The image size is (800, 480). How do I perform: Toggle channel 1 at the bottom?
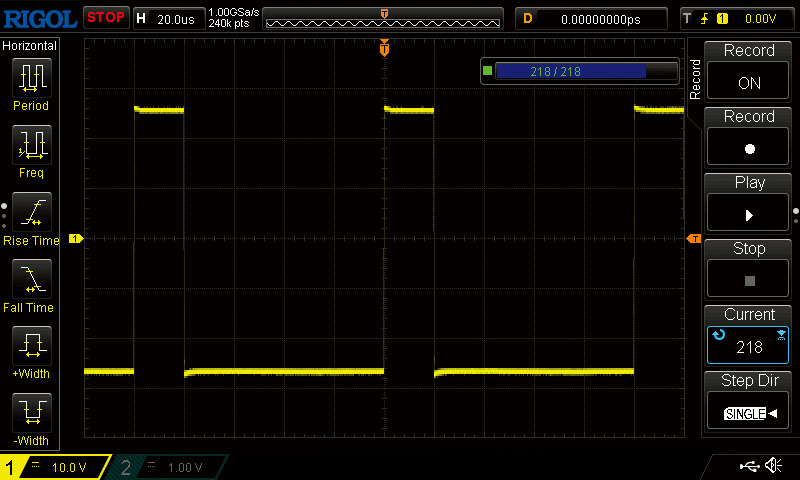click(55, 467)
